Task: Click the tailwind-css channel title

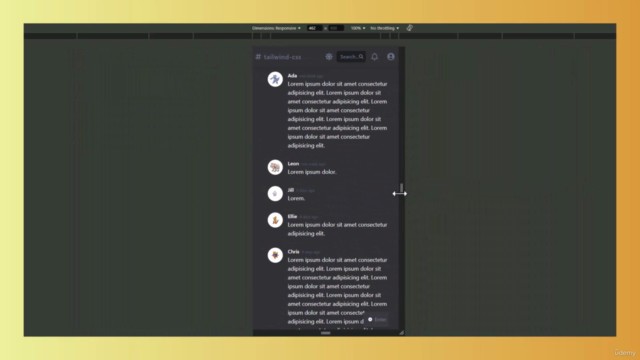Action: tap(282, 57)
